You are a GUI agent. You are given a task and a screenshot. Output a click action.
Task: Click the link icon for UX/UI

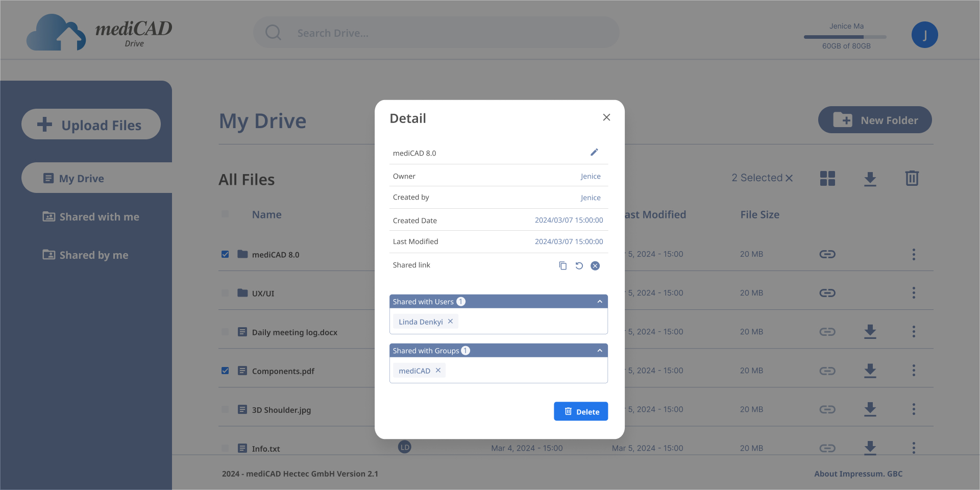[x=827, y=293]
